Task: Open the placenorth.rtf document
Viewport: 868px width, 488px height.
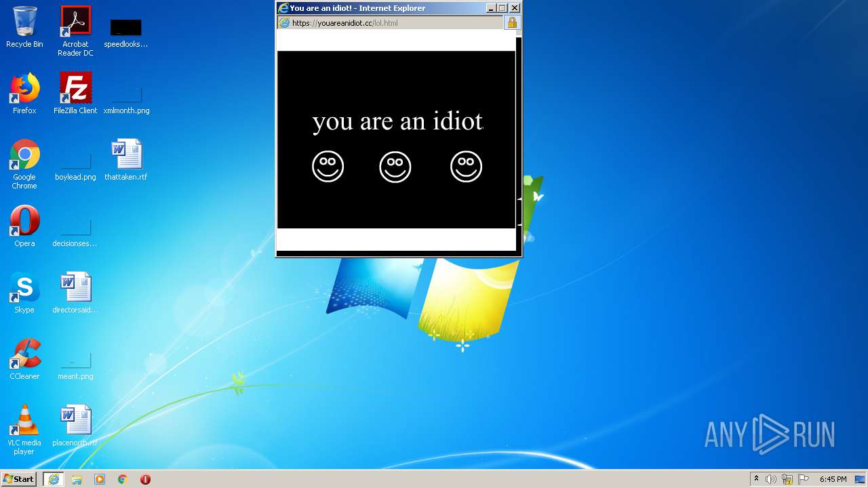Action: tap(75, 426)
